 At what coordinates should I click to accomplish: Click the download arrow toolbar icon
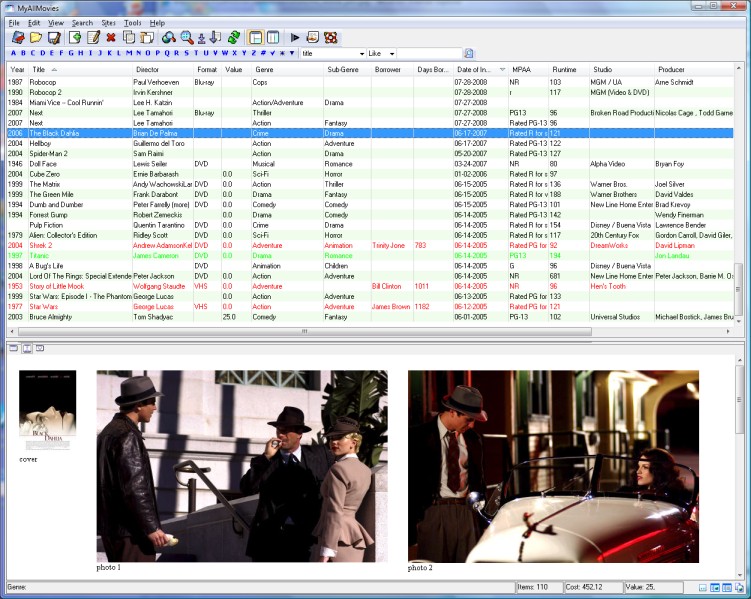point(202,37)
